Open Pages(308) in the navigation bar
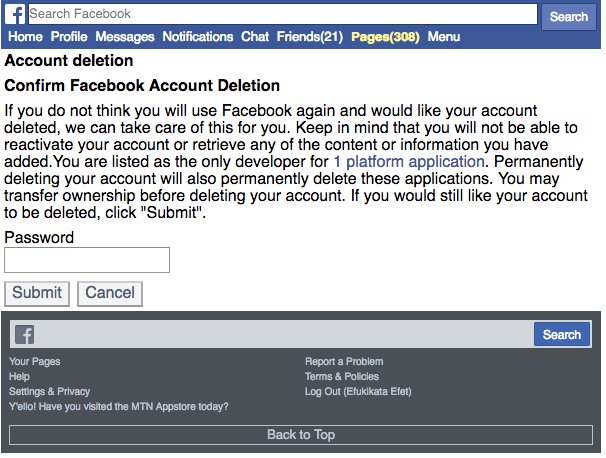606x458 pixels. pos(385,37)
